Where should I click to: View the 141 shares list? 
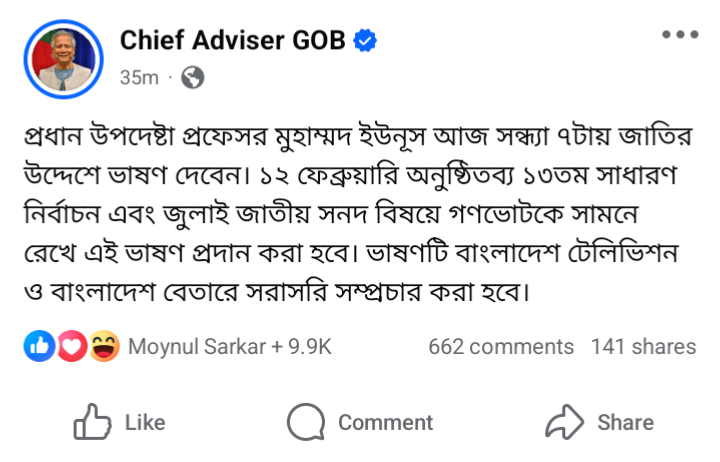643,347
